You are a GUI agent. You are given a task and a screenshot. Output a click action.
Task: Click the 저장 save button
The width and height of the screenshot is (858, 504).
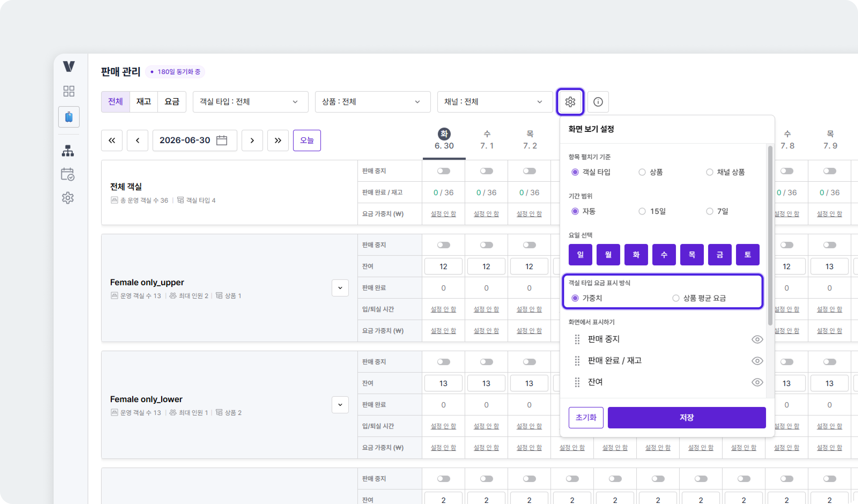(x=687, y=417)
